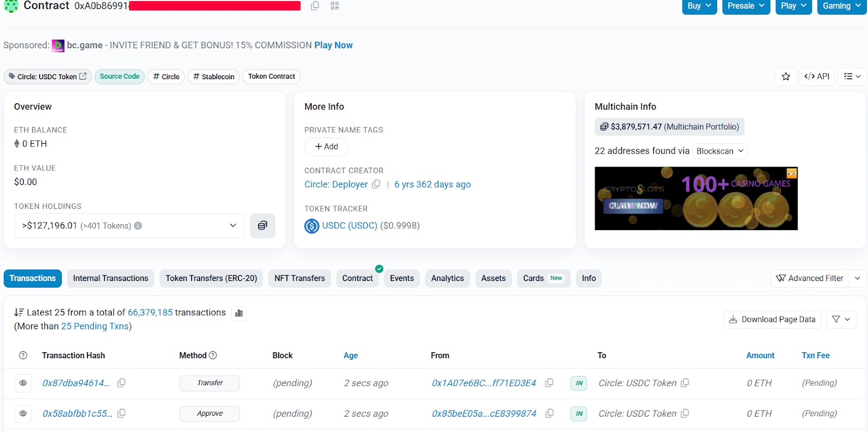Open the Play Now sponsored link

point(334,46)
